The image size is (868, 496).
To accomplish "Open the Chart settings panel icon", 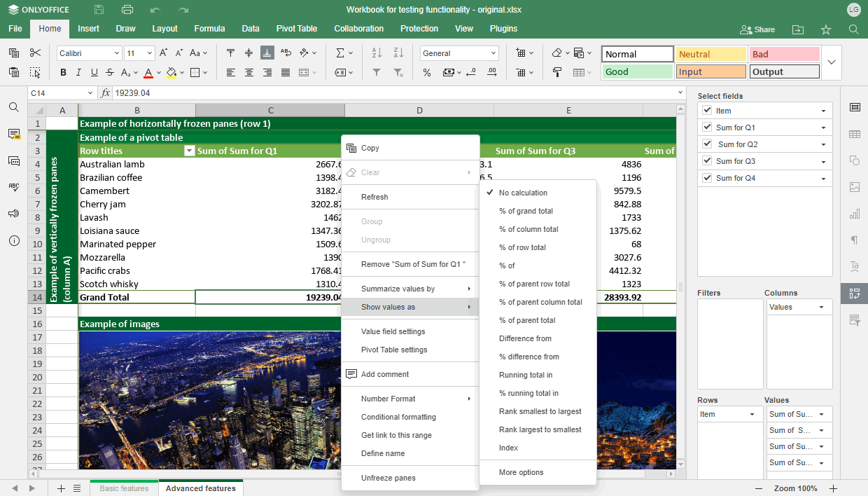I will pos(854,214).
